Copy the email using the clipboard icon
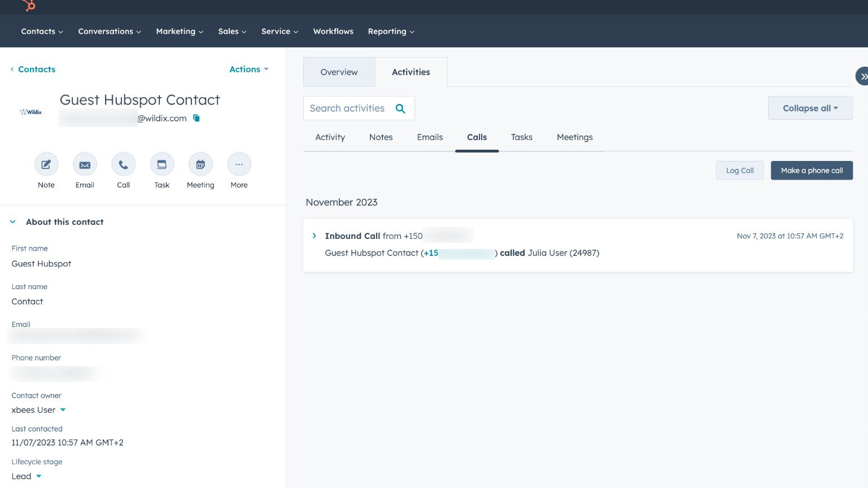Screen dimensions: 868x488 (196, 118)
